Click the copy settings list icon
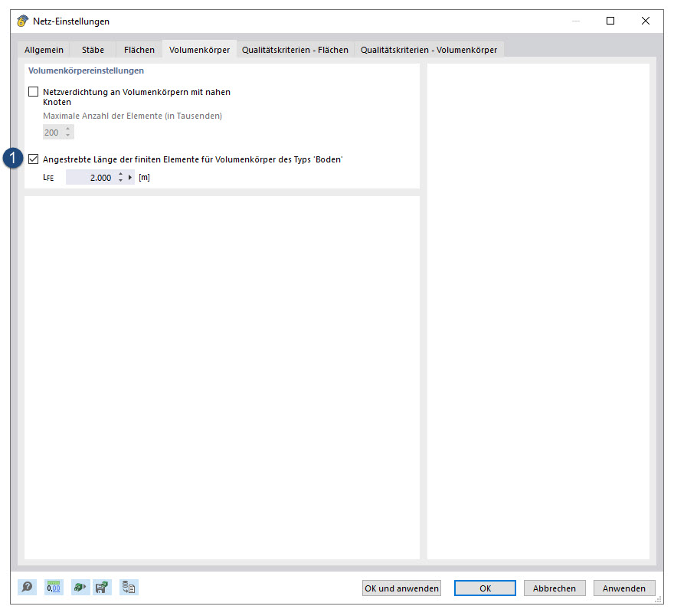 (129, 587)
